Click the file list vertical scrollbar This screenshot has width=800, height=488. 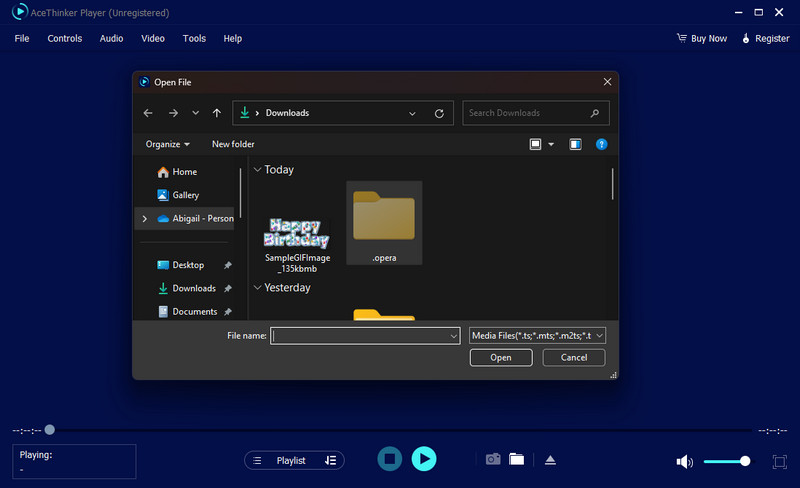click(x=612, y=184)
